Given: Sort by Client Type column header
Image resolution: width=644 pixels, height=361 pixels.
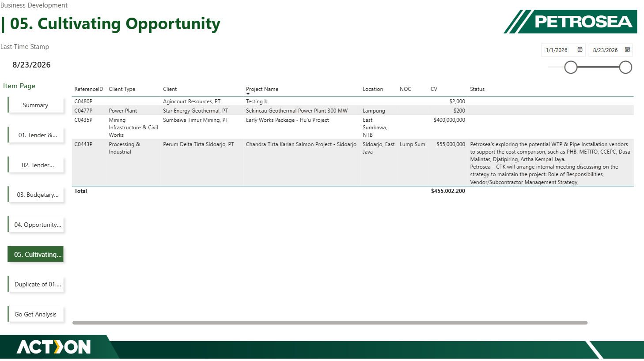Looking at the screenshot, I should tap(122, 89).
